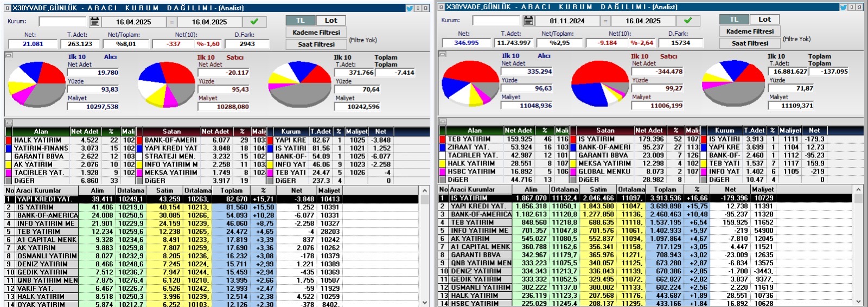Open Saat Filtresi in the right window
This screenshot has width=868, height=307.
(x=750, y=43)
